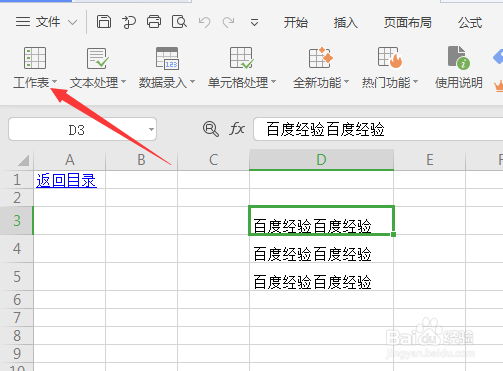Image resolution: width=503 pixels, height=371 pixels.
Task: Click the Print icon
Action: click(x=154, y=22)
